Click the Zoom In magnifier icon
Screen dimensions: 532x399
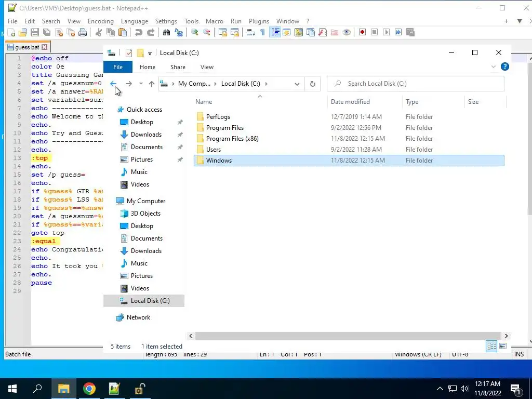[x=194, y=32]
